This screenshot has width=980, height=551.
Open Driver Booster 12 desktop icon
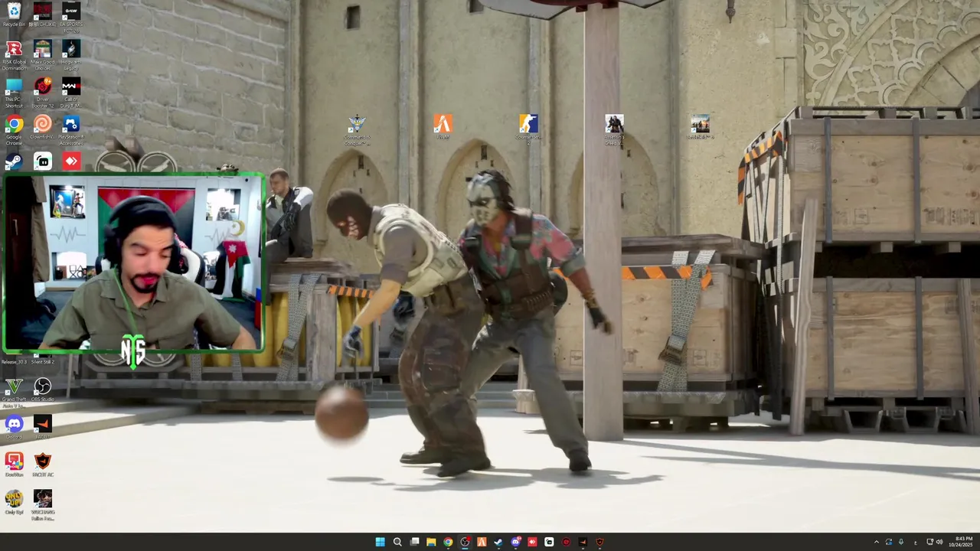click(43, 91)
